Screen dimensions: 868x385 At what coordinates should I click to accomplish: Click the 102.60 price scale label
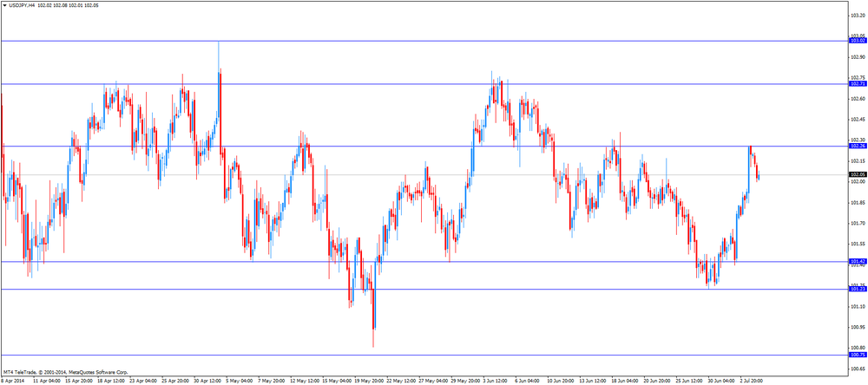click(858, 99)
